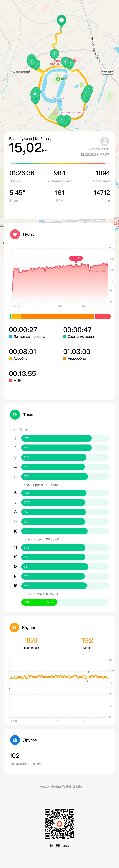Select the kilometer 13 pace bar 5'54"

[x=55, y=567]
